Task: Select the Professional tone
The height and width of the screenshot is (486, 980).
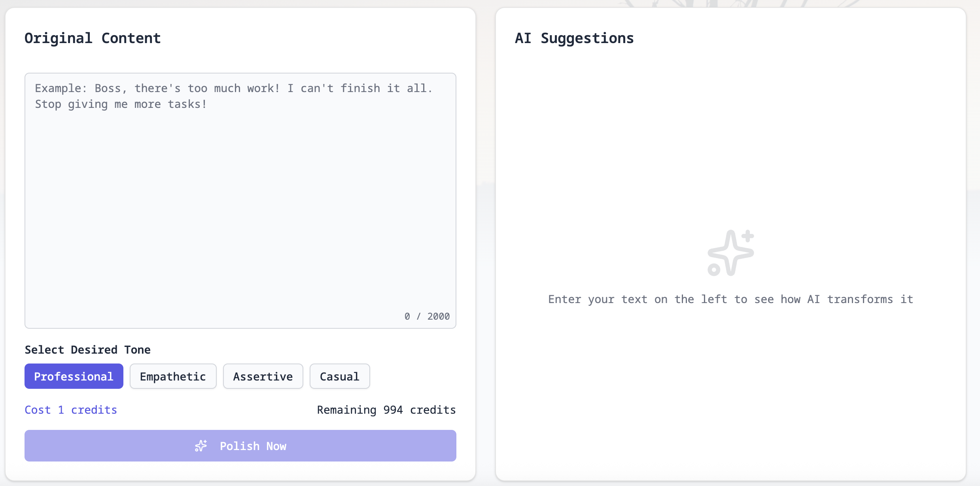Action: (74, 376)
